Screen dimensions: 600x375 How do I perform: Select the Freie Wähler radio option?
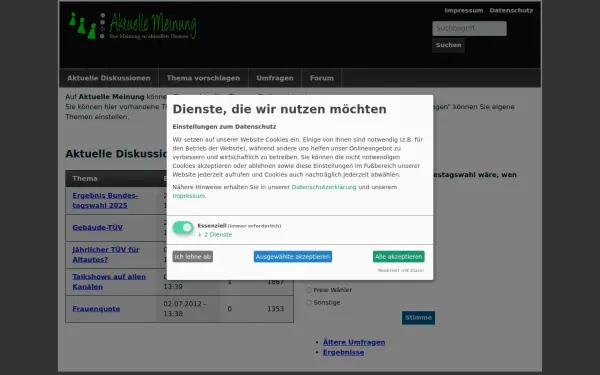309,290
